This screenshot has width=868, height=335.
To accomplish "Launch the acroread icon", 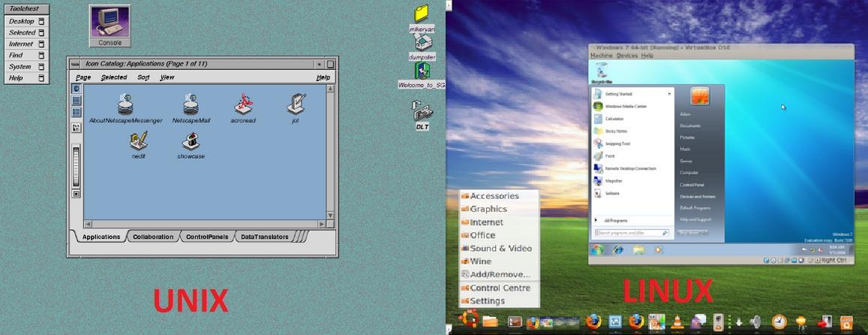I will pyautogui.click(x=243, y=104).
